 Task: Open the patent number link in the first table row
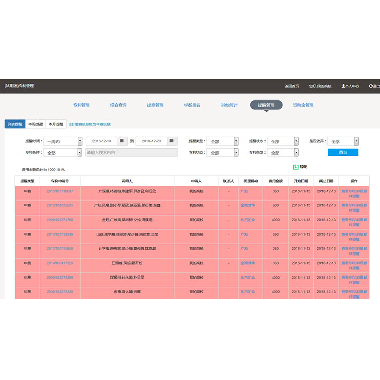pos(60,191)
